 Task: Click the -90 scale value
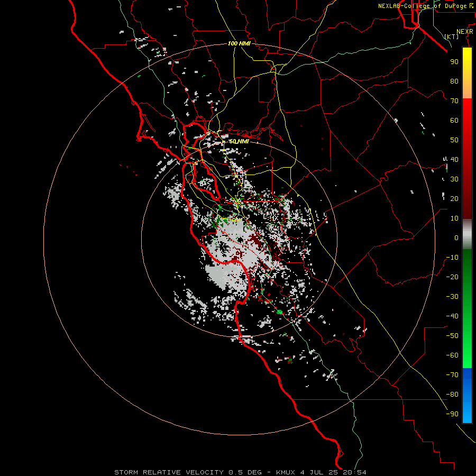[x=452, y=414]
